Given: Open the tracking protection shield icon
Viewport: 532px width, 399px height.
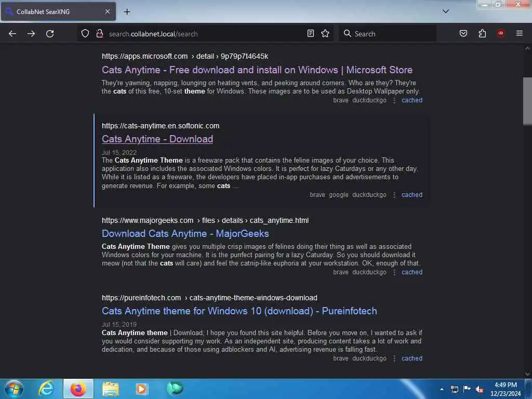Looking at the screenshot, I should click(x=85, y=33).
